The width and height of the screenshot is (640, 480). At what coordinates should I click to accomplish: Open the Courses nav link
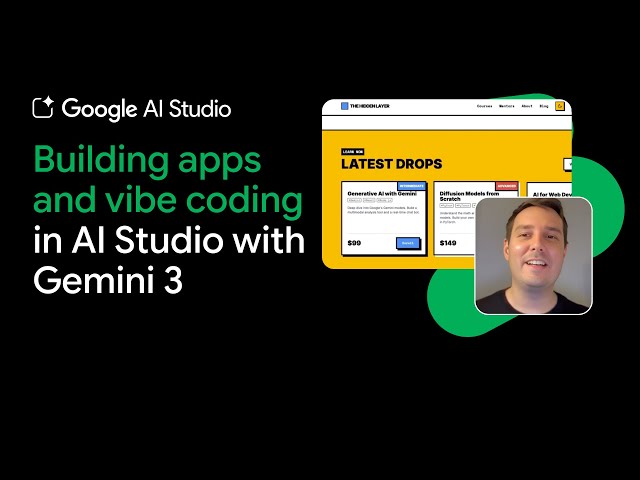(484, 106)
